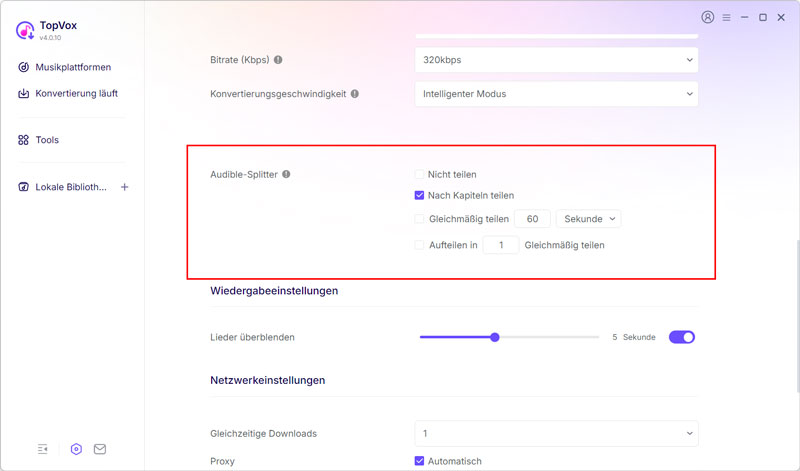Close the TopVox window

(x=781, y=17)
